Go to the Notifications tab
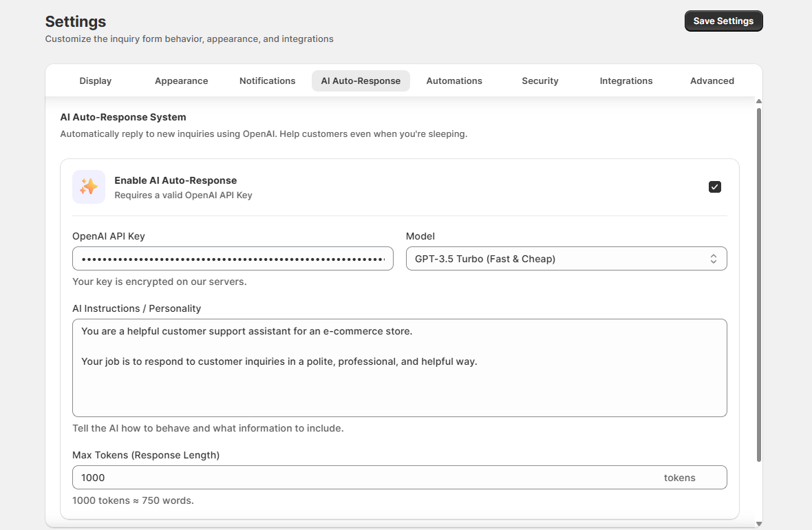Image resolution: width=812 pixels, height=530 pixels. [x=267, y=81]
